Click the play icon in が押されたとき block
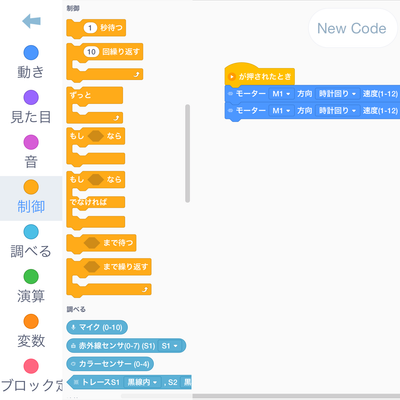 pyautogui.click(x=232, y=77)
